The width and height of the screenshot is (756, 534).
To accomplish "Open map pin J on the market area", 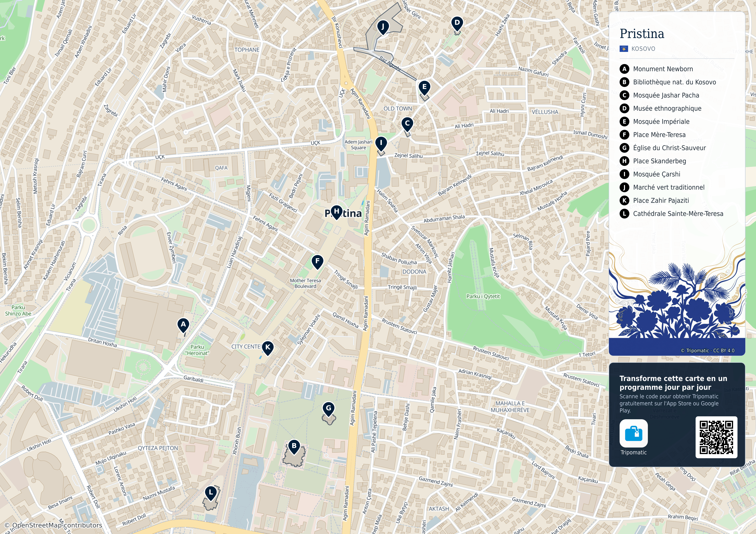I will [x=383, y=27].
